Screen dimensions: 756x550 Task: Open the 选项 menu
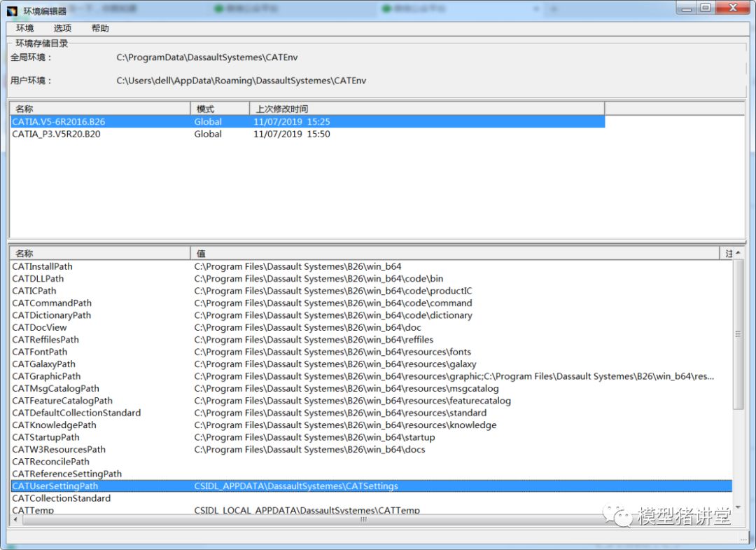tap(62, 29)
